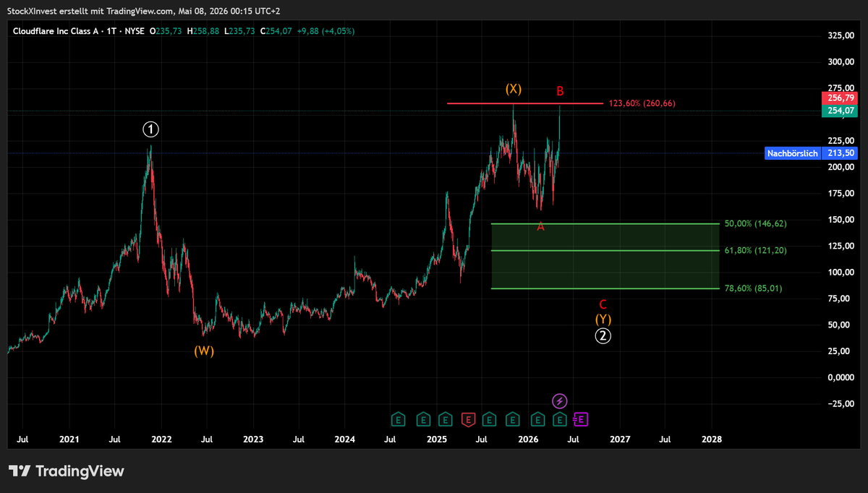Viewport: 868px width, 493px height.
Task: Click the red downward earnings marker
Action: [468, 419]
